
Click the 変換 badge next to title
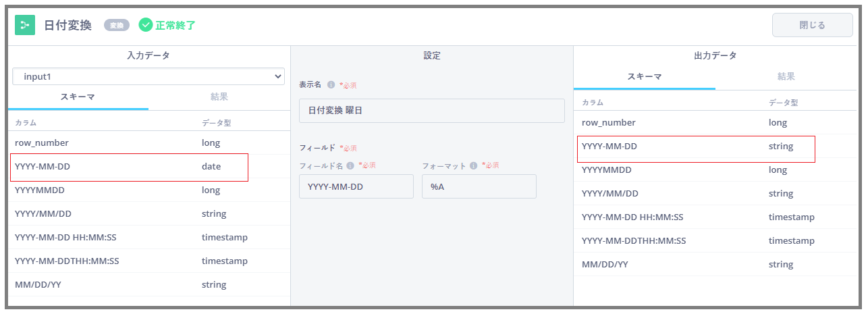116,25
